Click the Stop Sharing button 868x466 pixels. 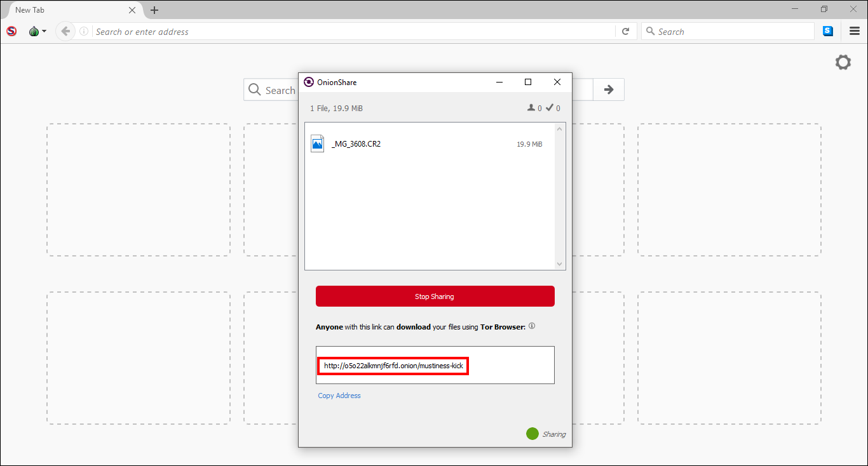[x=435, y=296]
